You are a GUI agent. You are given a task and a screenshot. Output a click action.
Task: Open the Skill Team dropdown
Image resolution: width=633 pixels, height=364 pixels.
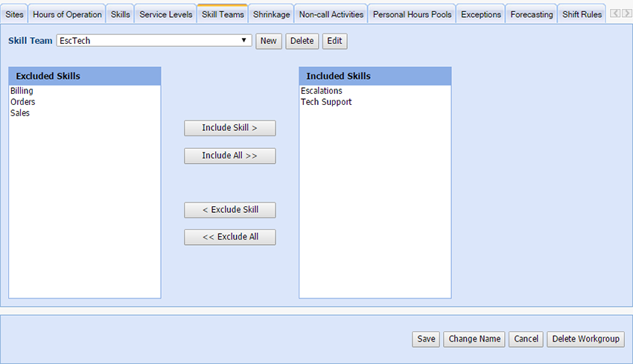point(154,41)
